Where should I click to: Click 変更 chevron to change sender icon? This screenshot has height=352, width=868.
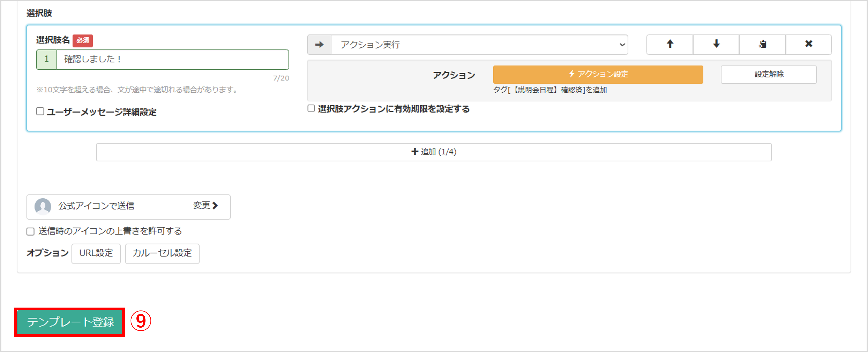click(206, 206)
